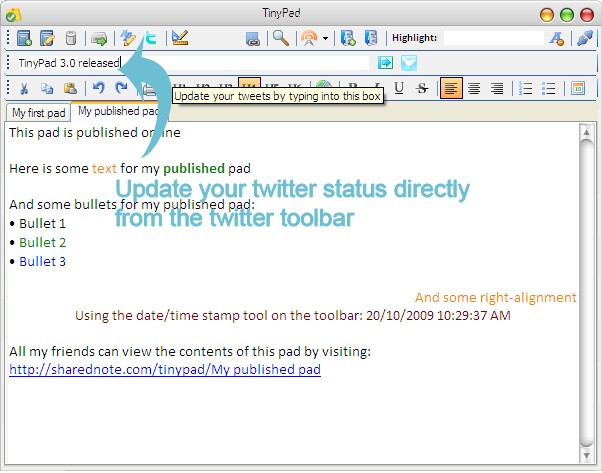Select right text alignment
Viewport: 602px width, 473px height.
(497, 89)
